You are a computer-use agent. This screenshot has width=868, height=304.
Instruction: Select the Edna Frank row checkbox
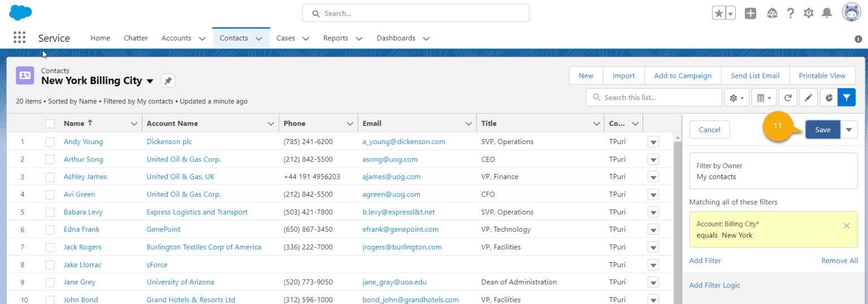pos(50,230)
